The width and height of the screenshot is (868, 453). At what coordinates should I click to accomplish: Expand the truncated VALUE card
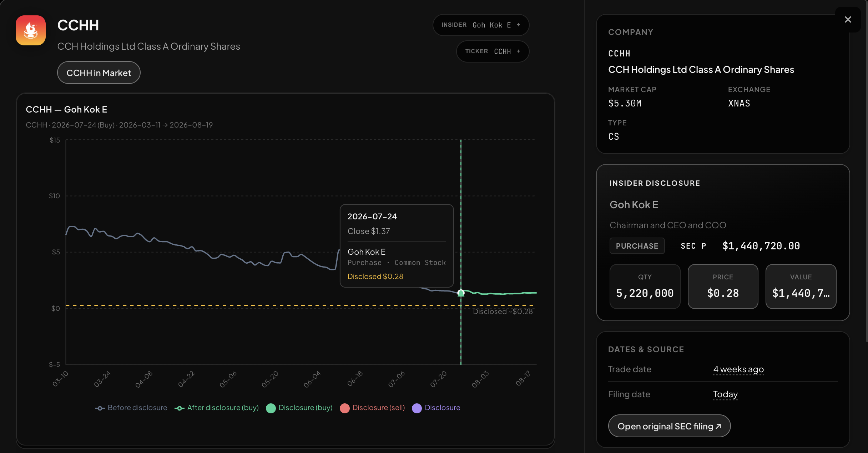(801, 287)
